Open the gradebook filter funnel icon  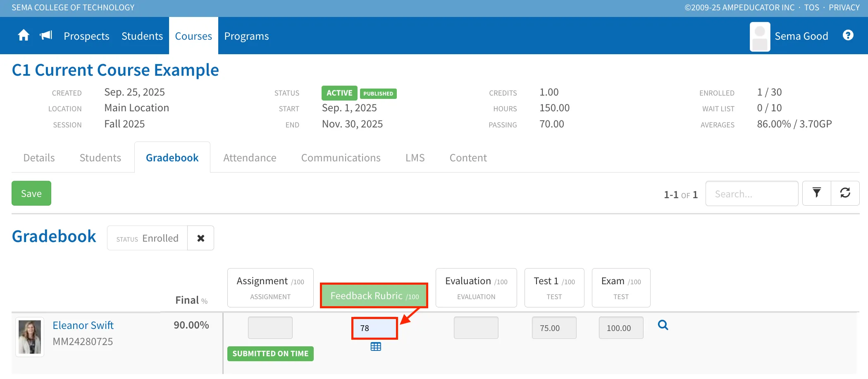816,193
